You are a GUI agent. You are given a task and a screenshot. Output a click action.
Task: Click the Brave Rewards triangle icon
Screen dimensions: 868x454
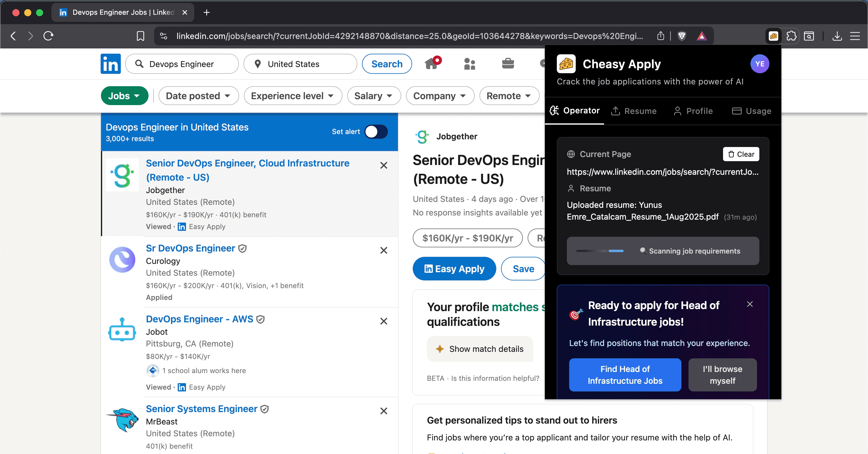point(702,36)
